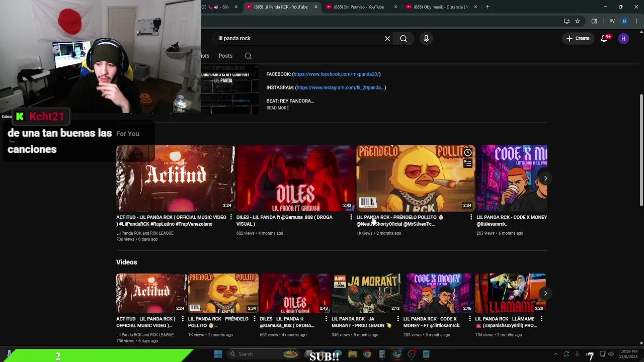Image resolution: width=644 pixels, height=362 pixels.
Task: Click the Videos section heading
Action: pyautogui.click(x=126, y=262)
